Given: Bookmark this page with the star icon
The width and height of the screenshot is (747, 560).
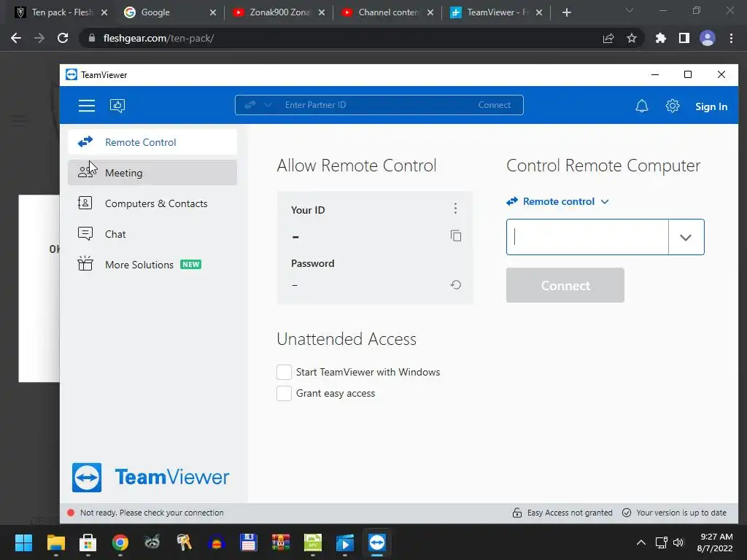Looking at the screenshot, I should (x=631, y=38).
